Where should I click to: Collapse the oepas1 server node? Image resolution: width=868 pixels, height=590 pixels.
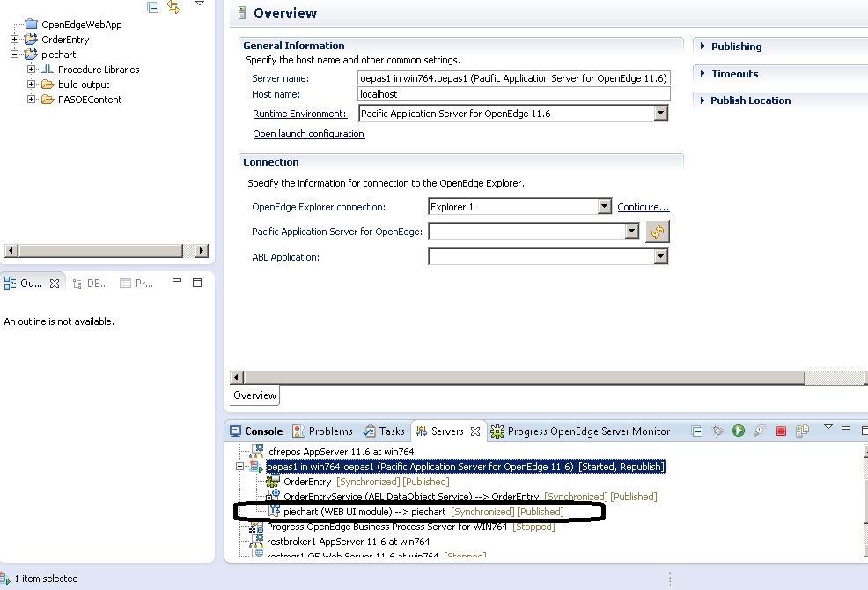coord(240,467)
